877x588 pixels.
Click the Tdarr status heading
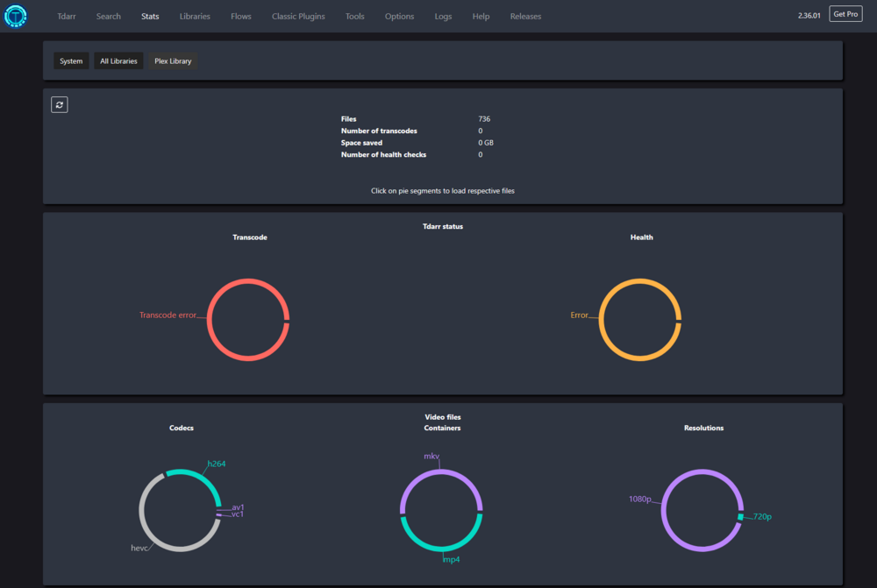pyautogui.click(x=443, y=226)
